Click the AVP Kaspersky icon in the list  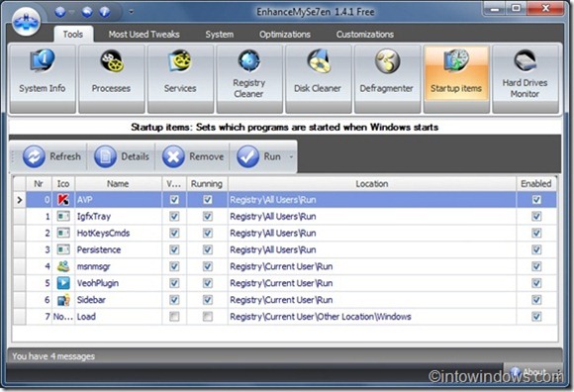click(x=63, y=200)
